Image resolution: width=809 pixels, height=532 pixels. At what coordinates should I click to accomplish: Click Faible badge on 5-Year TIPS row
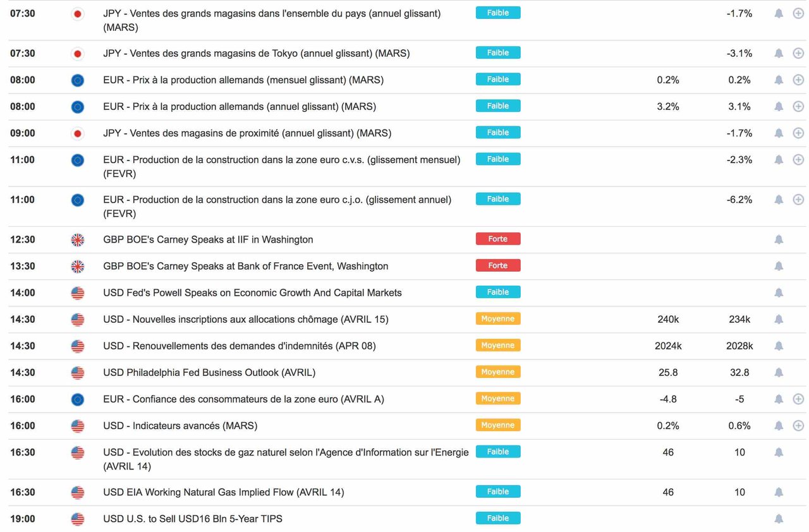498,519
